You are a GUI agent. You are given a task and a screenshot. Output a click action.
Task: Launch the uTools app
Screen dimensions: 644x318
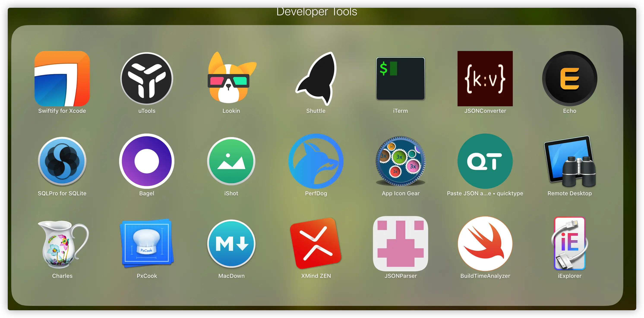click(147, 79)
